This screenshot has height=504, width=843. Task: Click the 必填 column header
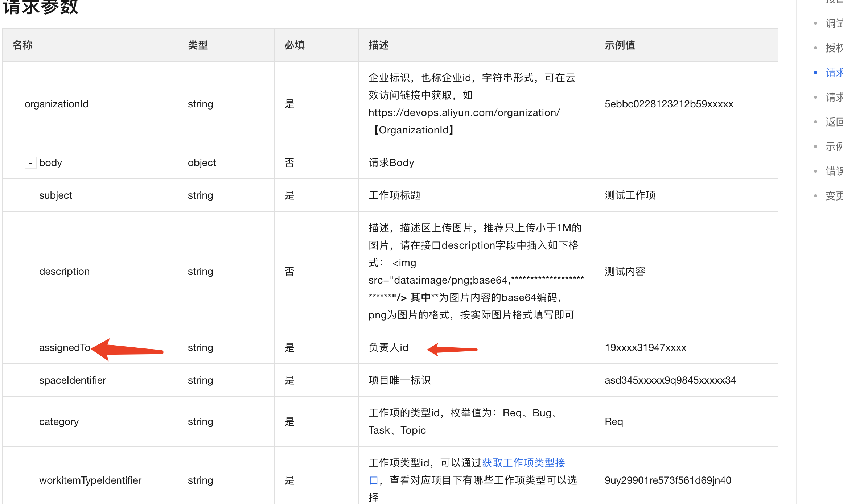click(295, 45)
